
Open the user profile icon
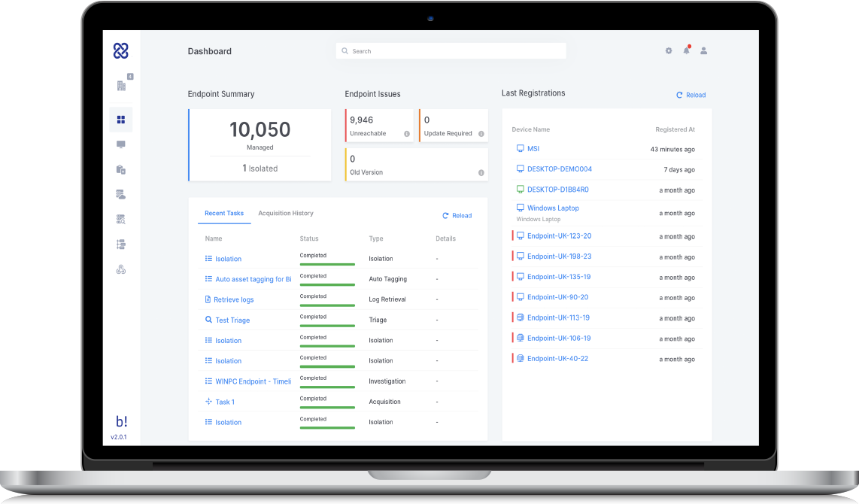(704, 51)
